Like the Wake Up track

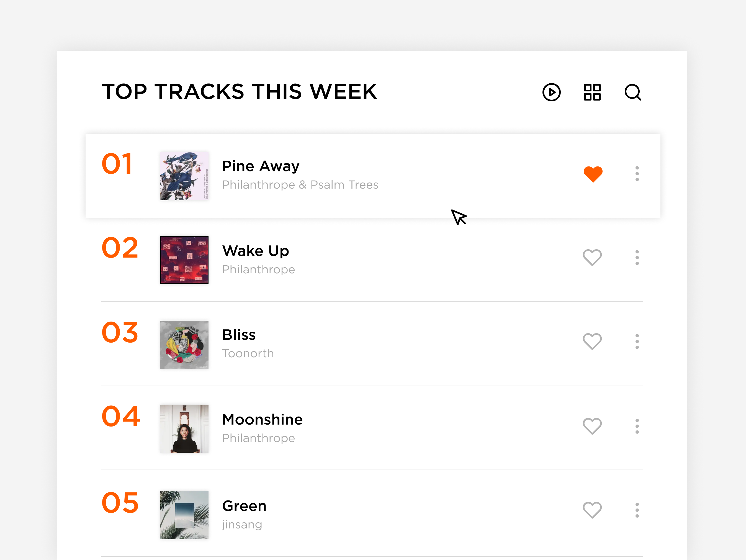[592, 258]
